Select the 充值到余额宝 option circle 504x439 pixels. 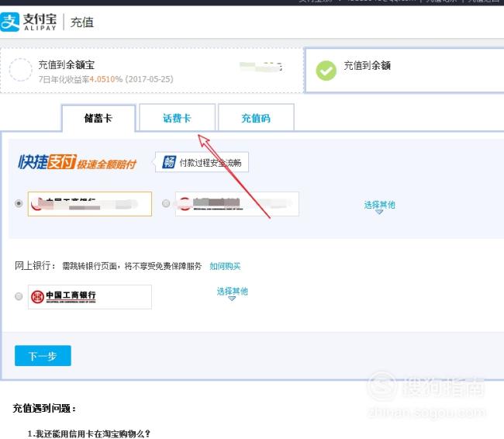[x=20, y=70]
